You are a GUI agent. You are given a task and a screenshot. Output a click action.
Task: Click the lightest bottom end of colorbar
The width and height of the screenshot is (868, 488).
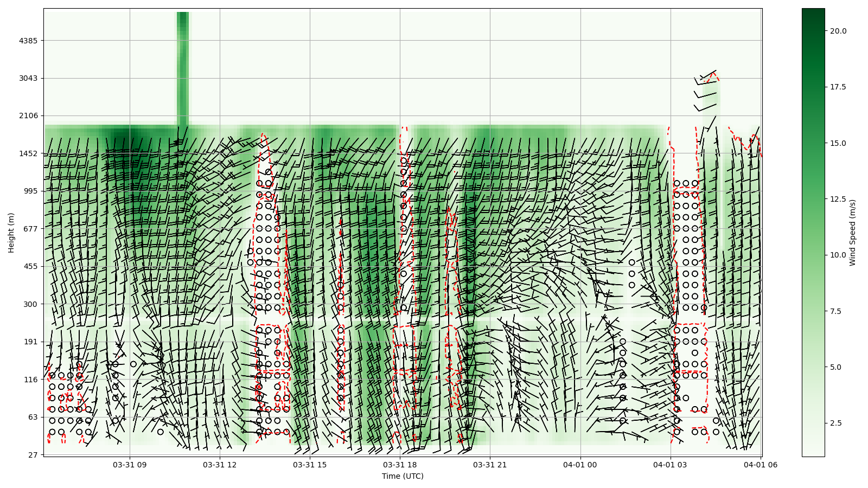[813, 454]
